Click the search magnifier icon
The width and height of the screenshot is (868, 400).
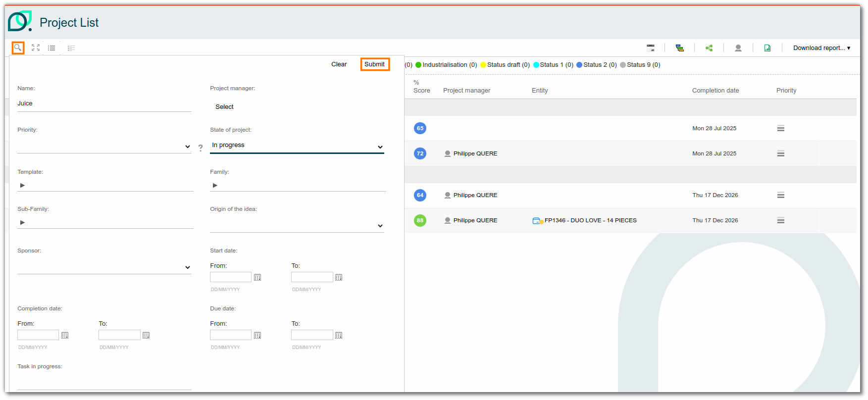coord(18,48)
